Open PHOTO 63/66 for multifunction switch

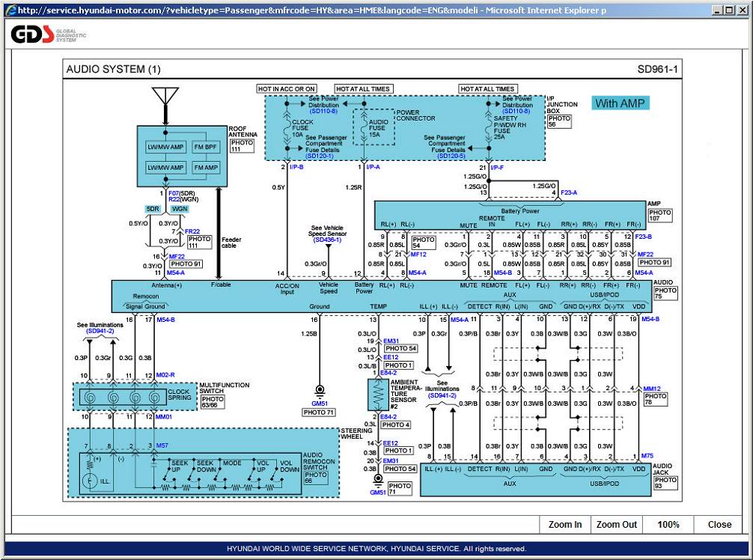pos(213,402)
